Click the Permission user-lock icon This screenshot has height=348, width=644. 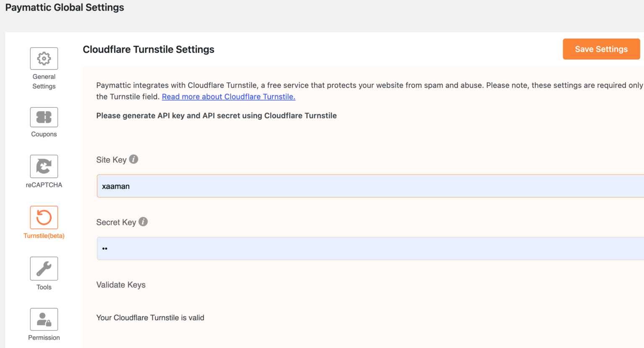tap(44, 319)
